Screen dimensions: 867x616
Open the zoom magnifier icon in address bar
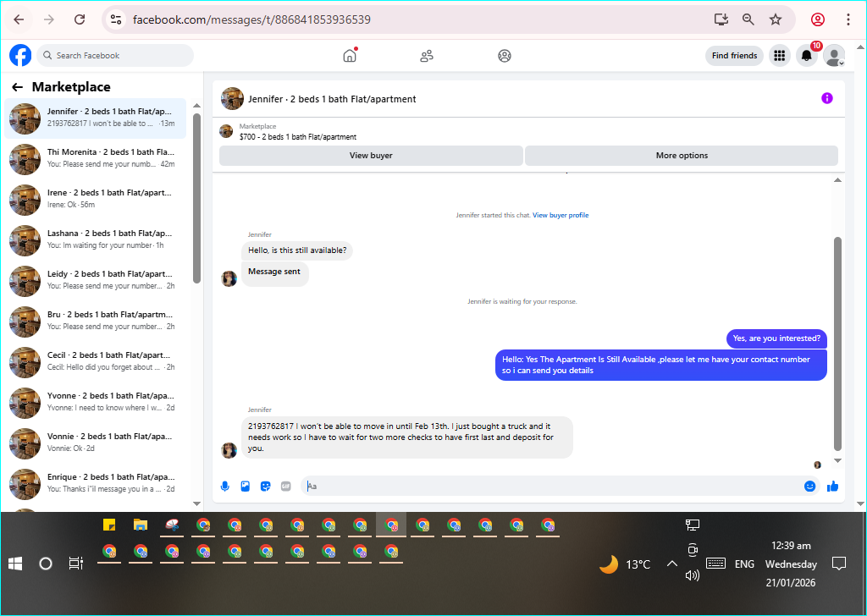point(748,19)
